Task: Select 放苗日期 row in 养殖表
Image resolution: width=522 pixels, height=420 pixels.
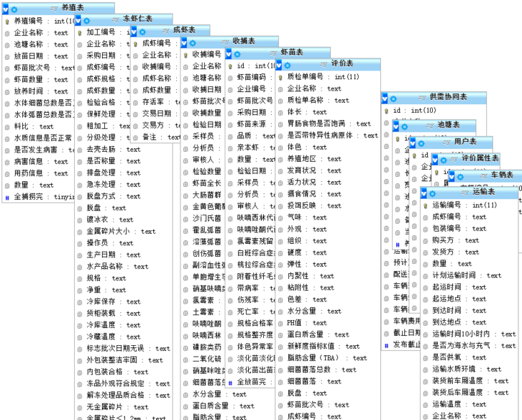Action: (x=38, y=56)
